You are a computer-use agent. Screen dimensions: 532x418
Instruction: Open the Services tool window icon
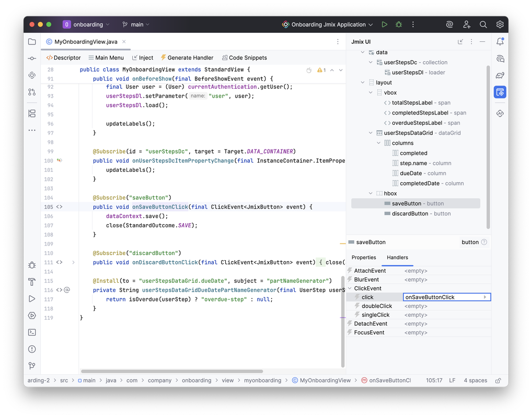point(32,316)
